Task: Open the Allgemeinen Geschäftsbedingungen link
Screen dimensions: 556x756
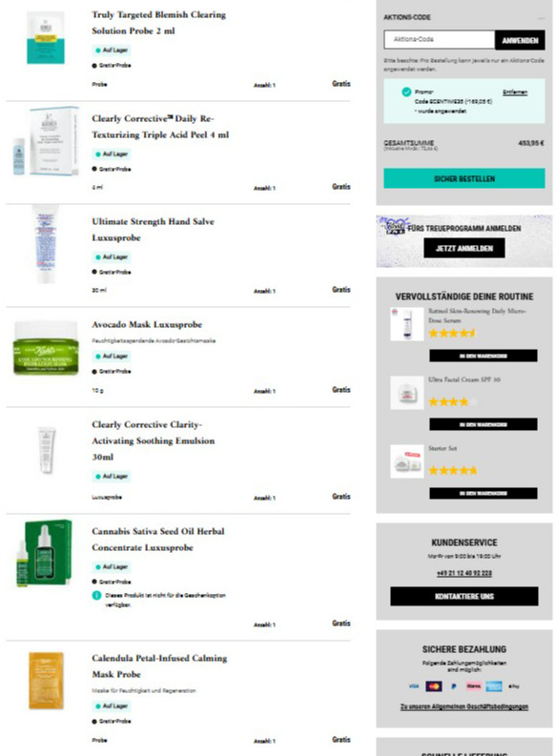Action: [x=464, y=706]
